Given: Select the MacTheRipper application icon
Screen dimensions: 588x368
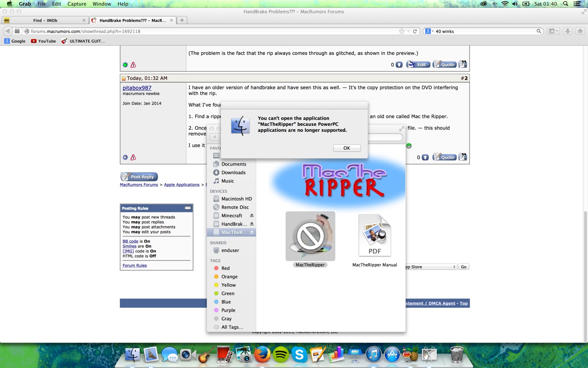Looking at the screenshot, I should tap(310, 236).
